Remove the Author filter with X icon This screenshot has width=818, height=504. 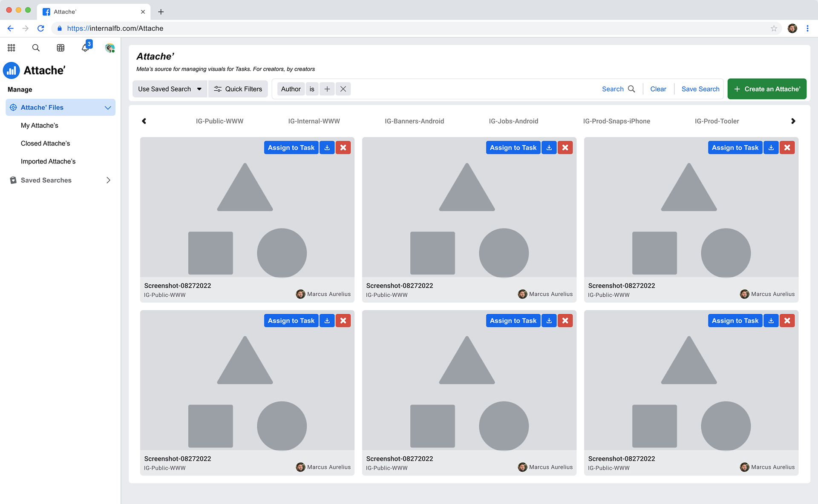(343, 89)
